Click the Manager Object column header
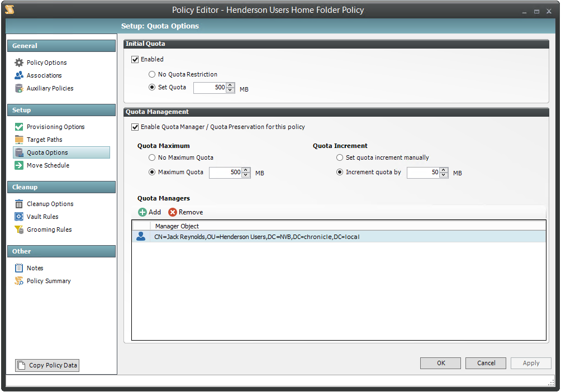Screen dimensions: 561x392 [x=177, y=226]
